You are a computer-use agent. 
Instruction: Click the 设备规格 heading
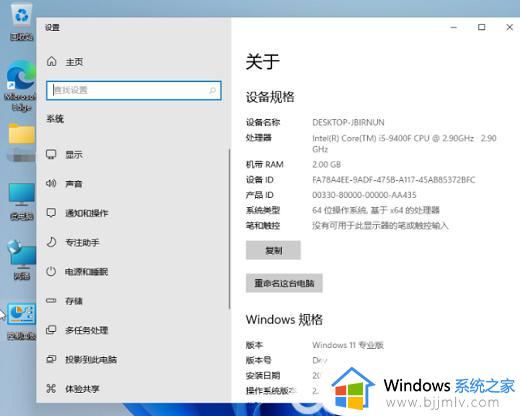[270, 97]
